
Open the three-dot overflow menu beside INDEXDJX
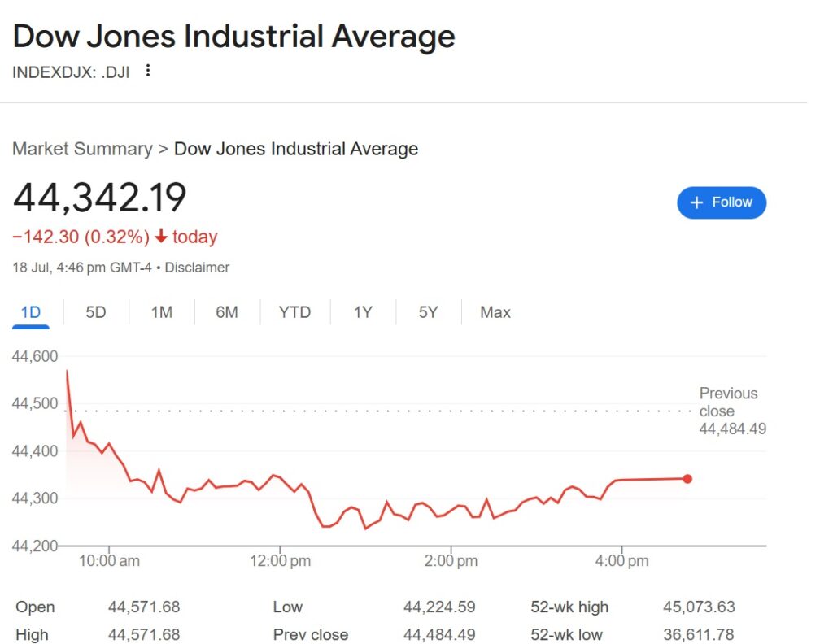148,72
